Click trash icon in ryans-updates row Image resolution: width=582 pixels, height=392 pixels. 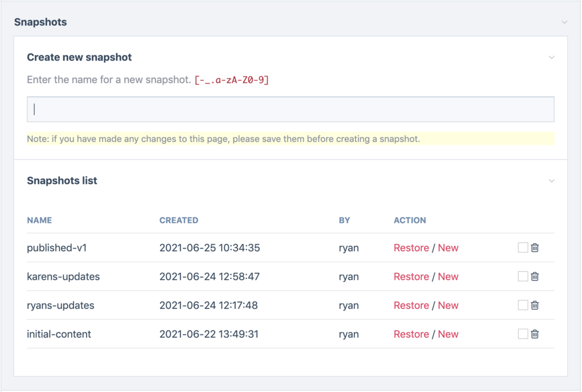(x=535, y=305)
